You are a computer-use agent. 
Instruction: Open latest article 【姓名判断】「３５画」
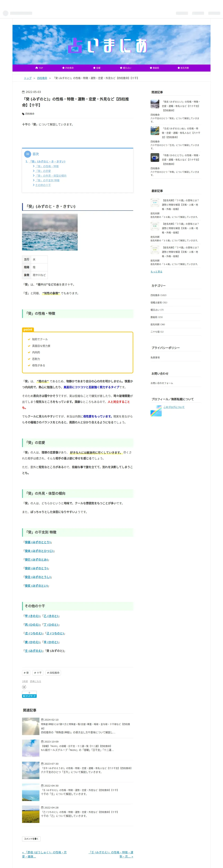click(181, 228)
